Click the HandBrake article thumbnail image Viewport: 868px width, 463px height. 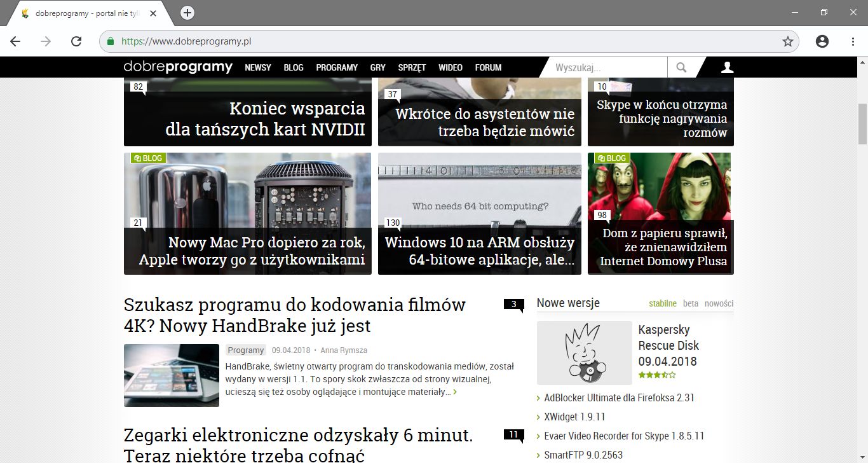coord(172,375)
